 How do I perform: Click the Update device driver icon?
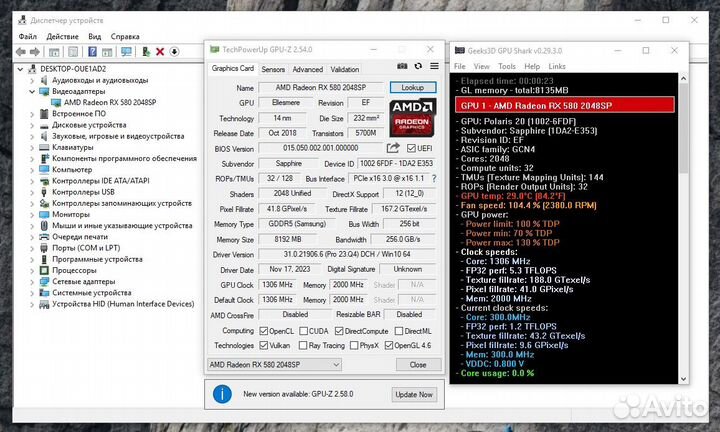click(x=146, y=51)
